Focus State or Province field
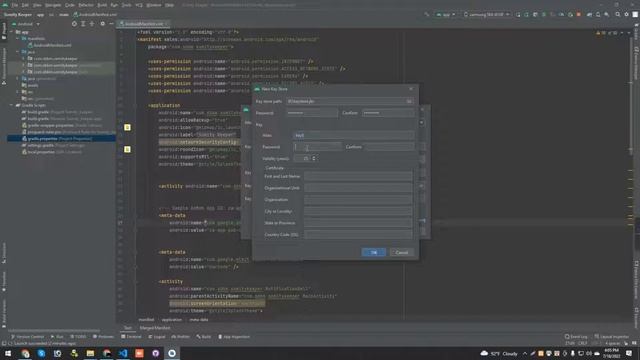The height and width of the screenshot is (360, 640). pyautogui.click(x=358, y=223)
